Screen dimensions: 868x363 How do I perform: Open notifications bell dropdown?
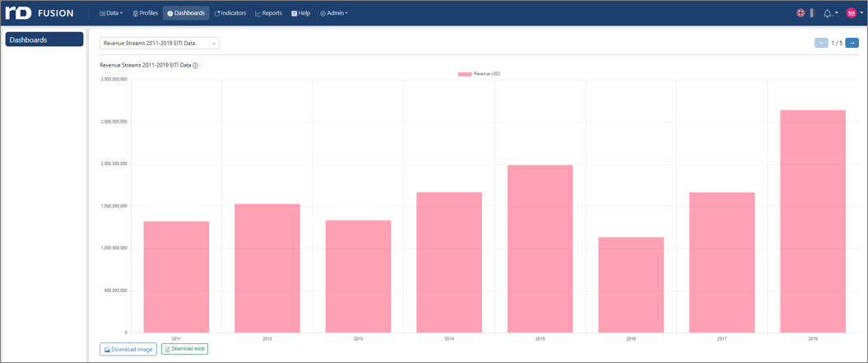[x=830, y=13]
